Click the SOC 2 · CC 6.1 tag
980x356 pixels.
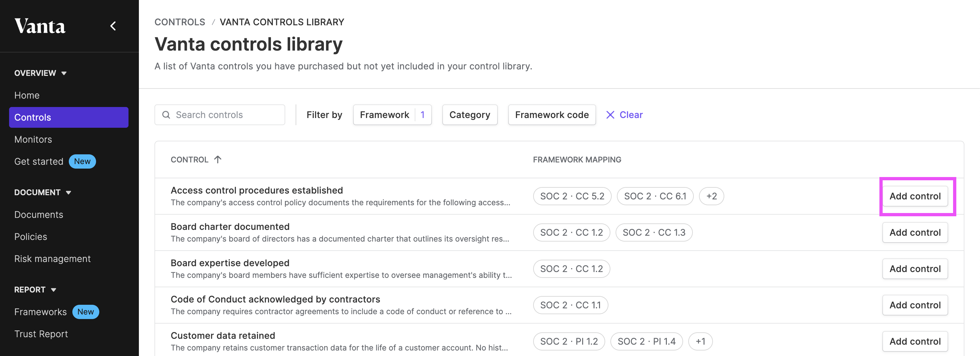tap(655, 196)
